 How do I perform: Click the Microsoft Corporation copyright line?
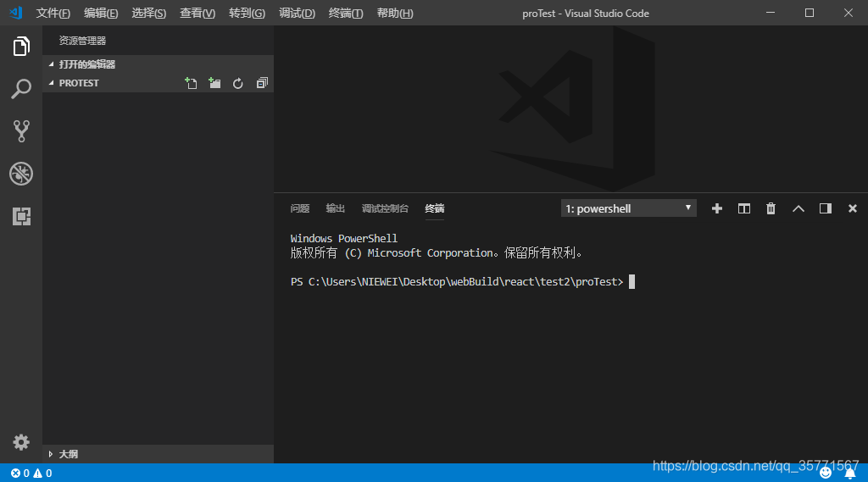coord(437,253)
